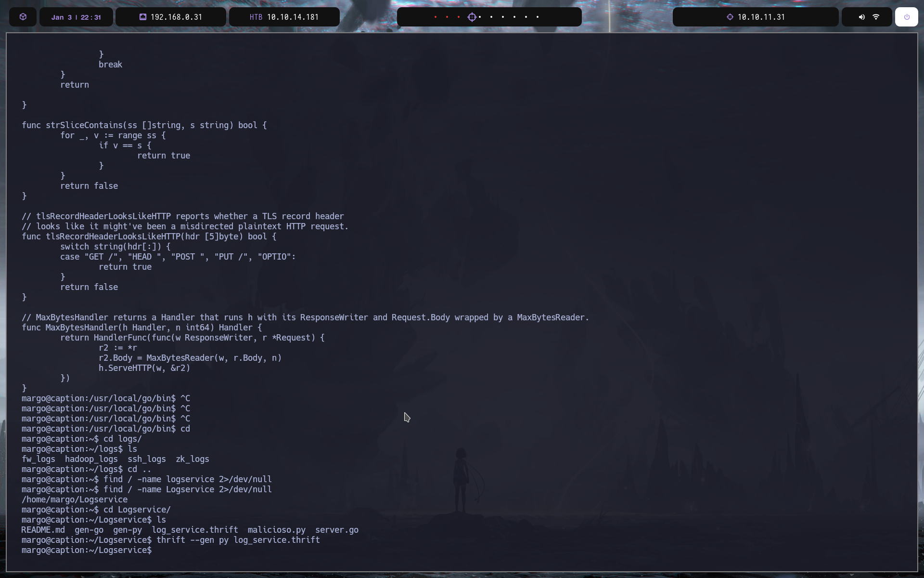Image resolution: width=924 pixels, height=578 pixels.
Task: Click the '/home/margo/Logservice' output line
Action: coord(75,499)
